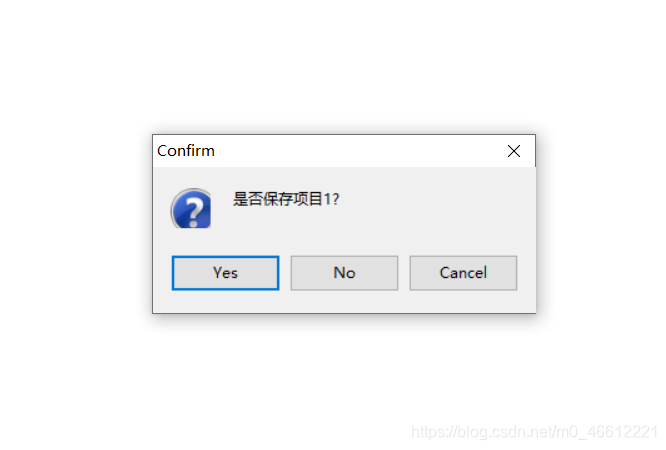Click the empty title bar area beside Confirm

click(x=357, y=151)
